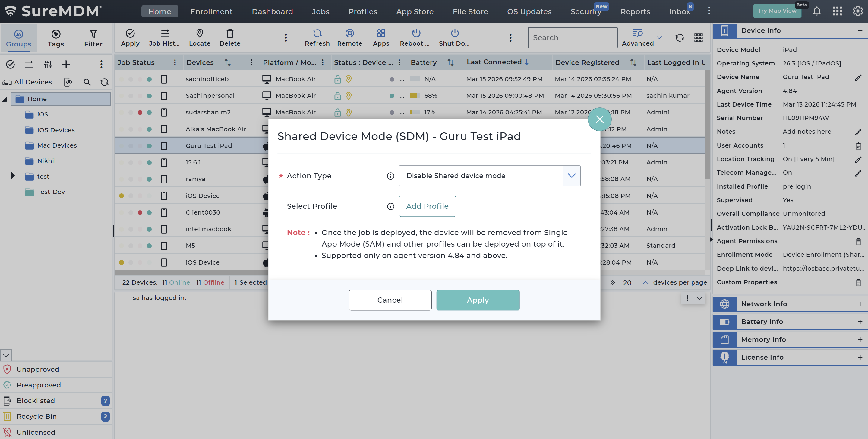Viewport: 868px width, 439px height.
Task: Click the Search input field
Action: [572, 37]
